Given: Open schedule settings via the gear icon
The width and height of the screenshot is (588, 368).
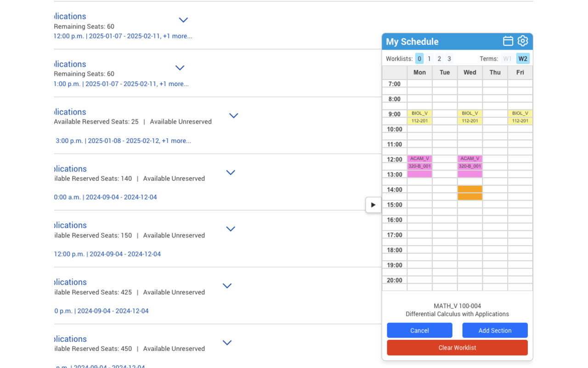Looking at the screenshot, I should pos(523,41).
